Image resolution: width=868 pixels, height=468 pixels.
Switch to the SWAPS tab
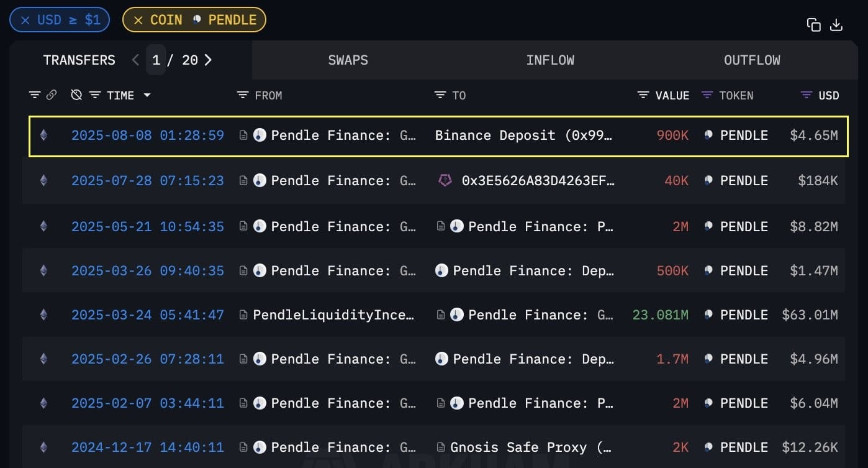click(x=348, y=60)
